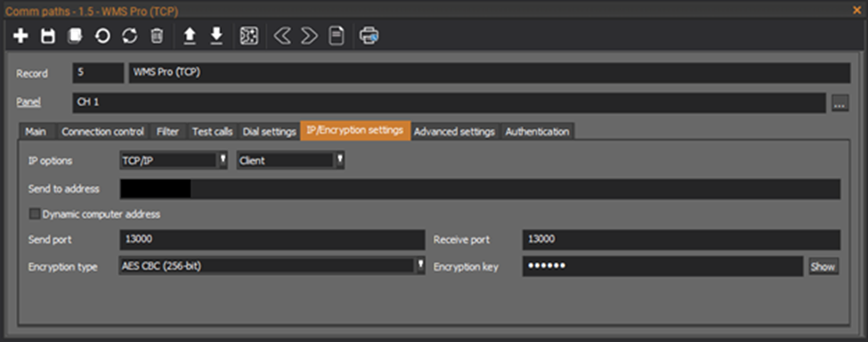
Task: Switch to the Main tab
Action: pos(36,132)
